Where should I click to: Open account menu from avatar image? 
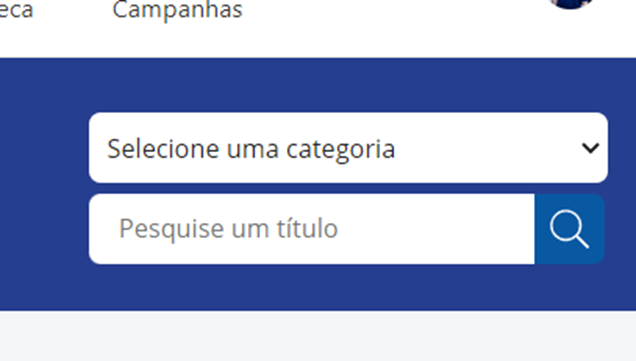click(571, 3)
